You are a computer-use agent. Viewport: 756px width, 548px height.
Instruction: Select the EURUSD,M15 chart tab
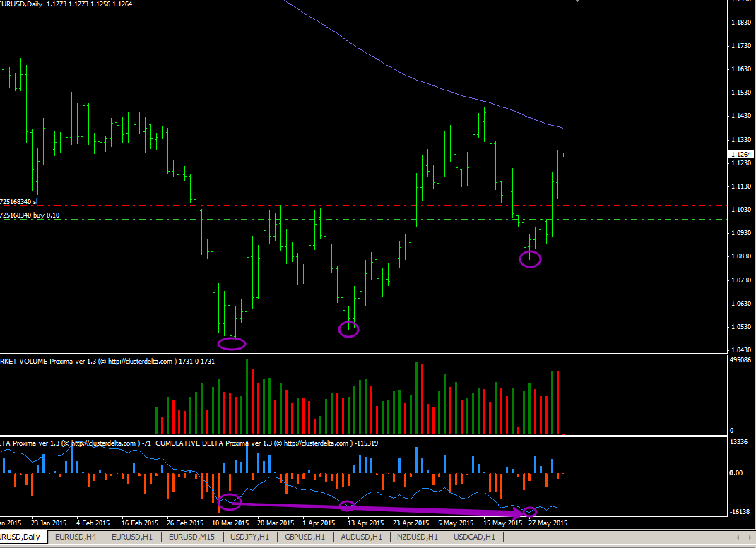click(191, 537)
